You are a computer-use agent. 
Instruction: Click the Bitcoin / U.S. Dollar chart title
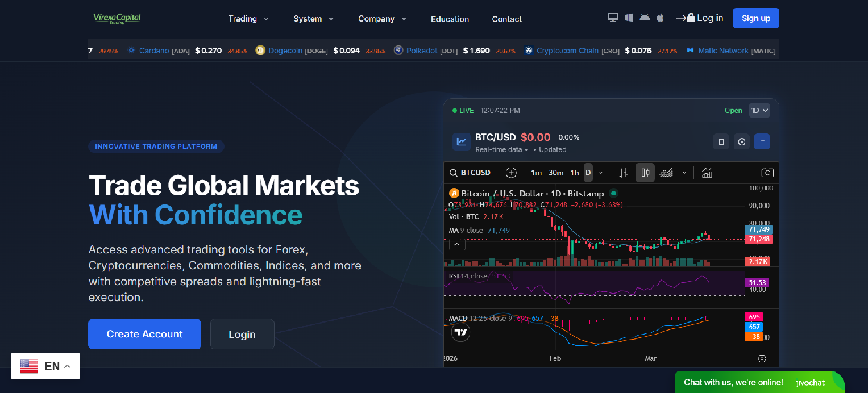pos(533,194)
